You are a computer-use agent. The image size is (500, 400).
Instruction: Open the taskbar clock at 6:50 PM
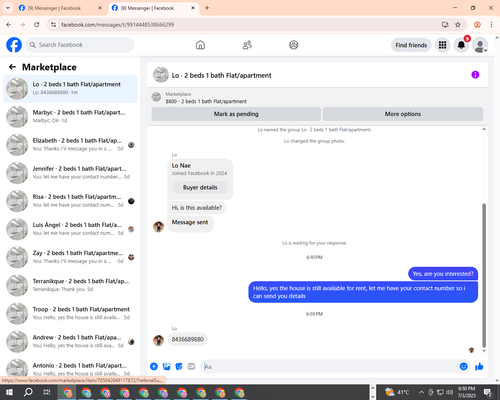[x=466, y=392]
